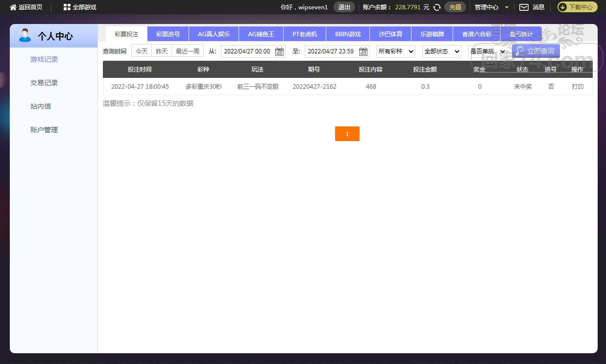This screenshot has height=364, width=606.
Task: Click the user avatar icon beside 个人中心
Action: [x=24, y=35]
